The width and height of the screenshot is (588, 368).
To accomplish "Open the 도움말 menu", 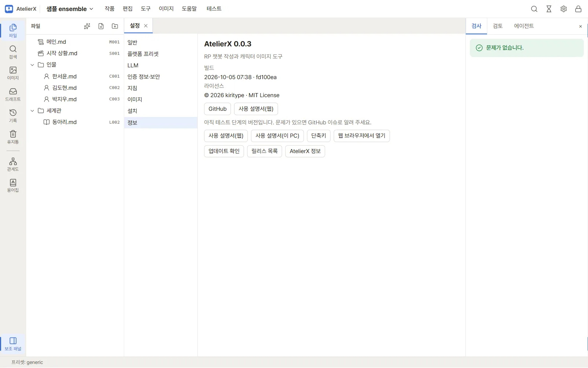I will tap(189, 9).
